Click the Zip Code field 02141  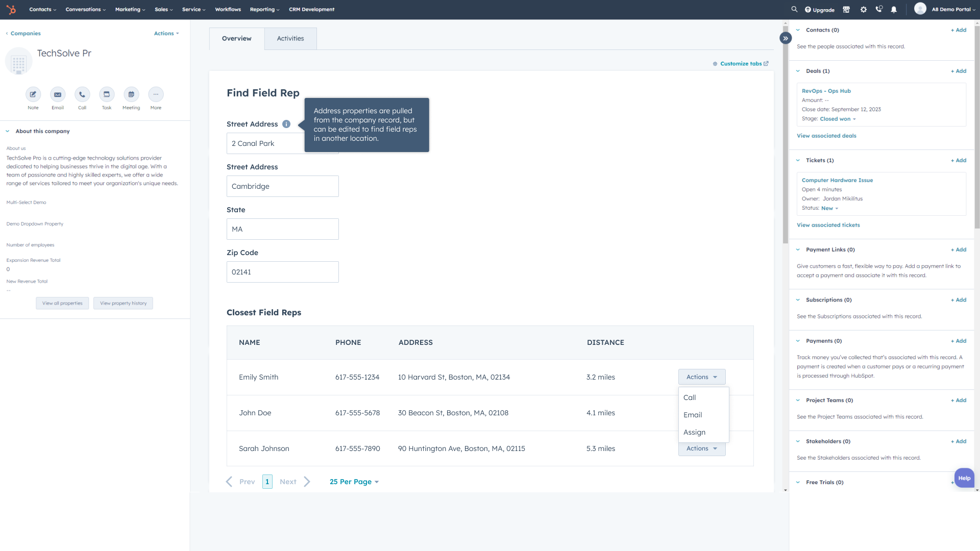pos(283,272)
